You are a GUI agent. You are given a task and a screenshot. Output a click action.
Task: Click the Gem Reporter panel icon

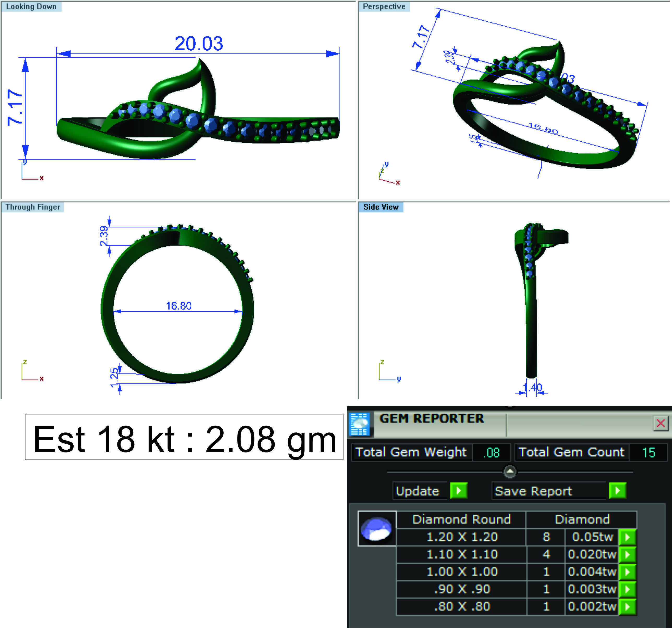pos(360,424)
